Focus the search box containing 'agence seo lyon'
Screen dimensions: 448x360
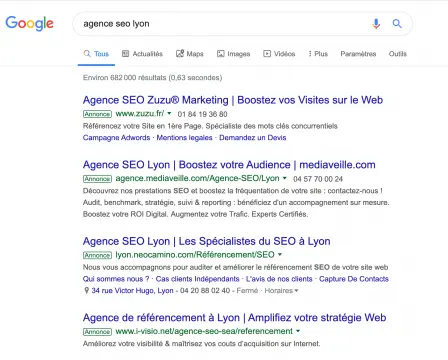pyautogui.click(x=242, y=24)
